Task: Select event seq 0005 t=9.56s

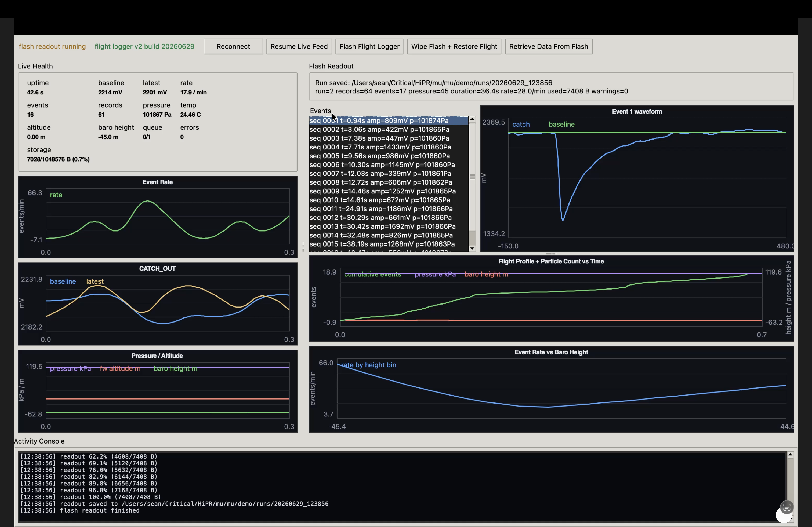Action: tap(389, 156)
